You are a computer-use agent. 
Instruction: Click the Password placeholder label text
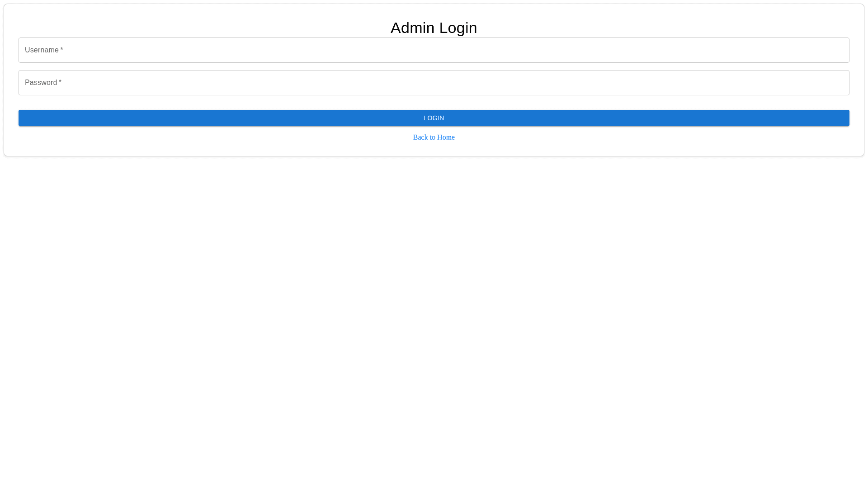pos(41,83)
